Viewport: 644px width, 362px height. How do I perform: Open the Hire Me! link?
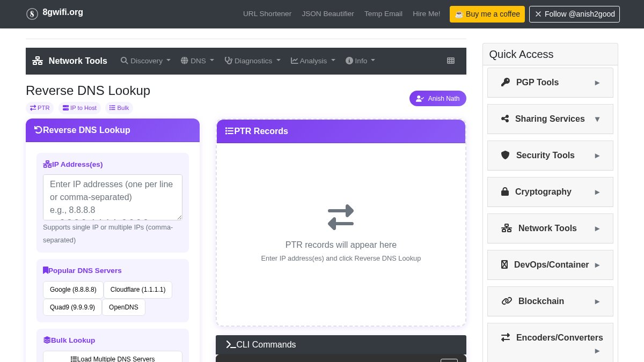[x=426, y=13]
